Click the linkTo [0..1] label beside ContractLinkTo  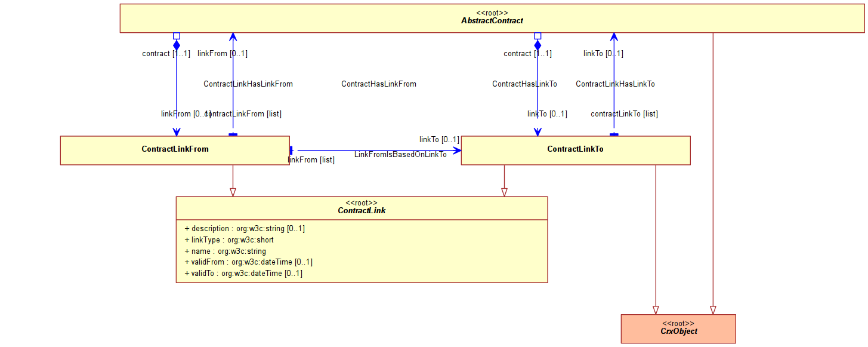pyautogui.click(x=439, y=140)
